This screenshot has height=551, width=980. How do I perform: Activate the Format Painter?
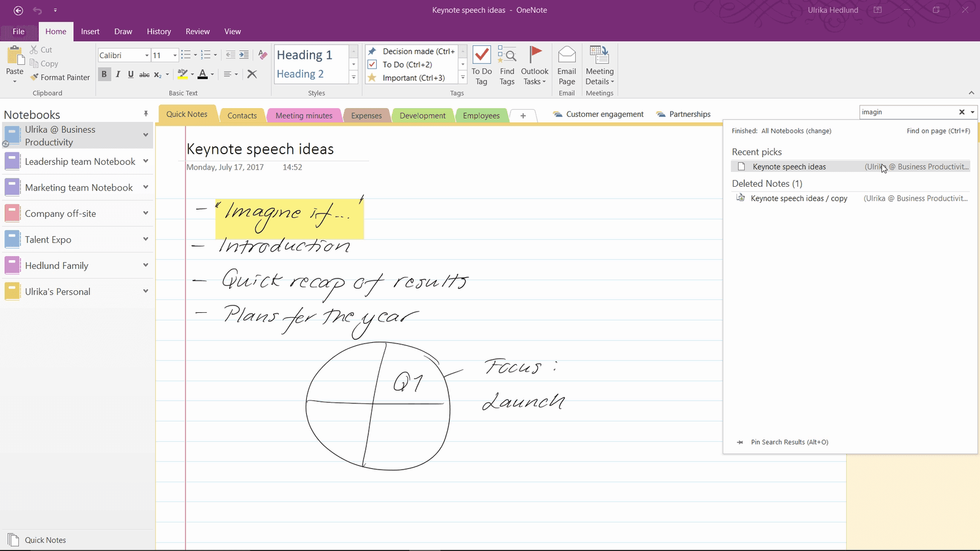pos(59,77)
